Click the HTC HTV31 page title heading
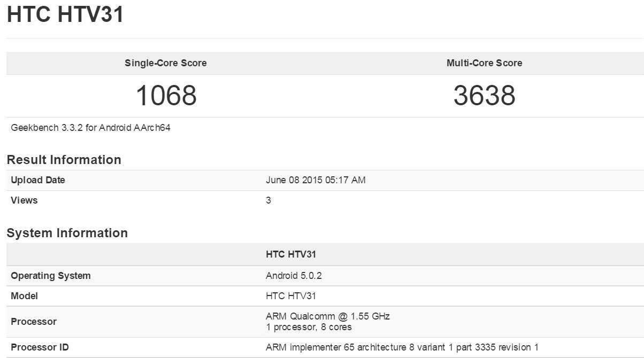This screenshot has width=644, height=358. pyautogui.click(x=65, y=14)
